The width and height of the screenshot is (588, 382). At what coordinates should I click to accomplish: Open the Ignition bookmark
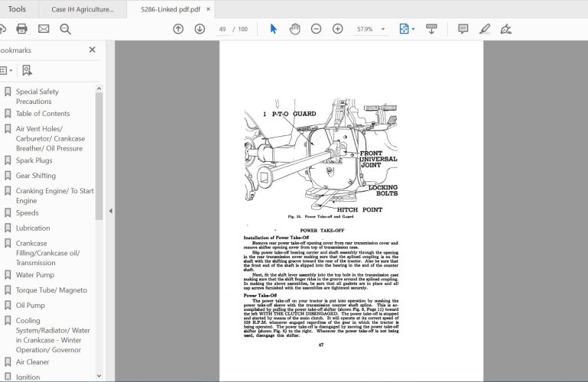[28, 377]
